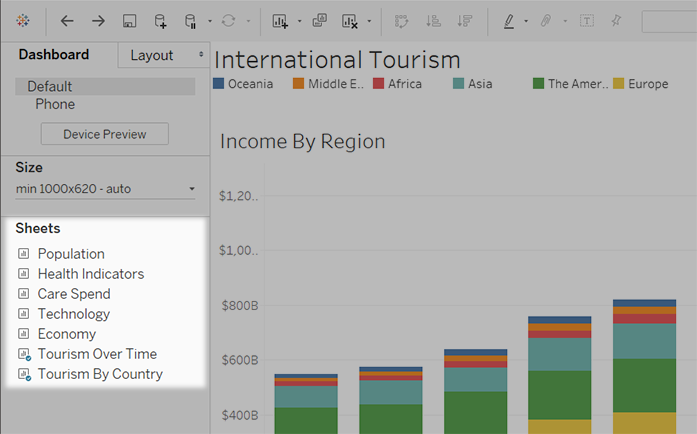The height and width of the screenshot is (434, 697).
Task: Click the Add new data source icon
Action: point(160,21)
